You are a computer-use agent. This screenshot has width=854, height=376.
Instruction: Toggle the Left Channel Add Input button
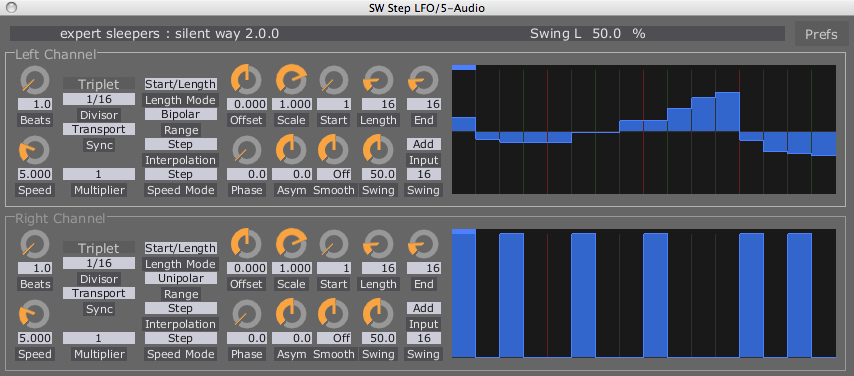pos(423,144)
